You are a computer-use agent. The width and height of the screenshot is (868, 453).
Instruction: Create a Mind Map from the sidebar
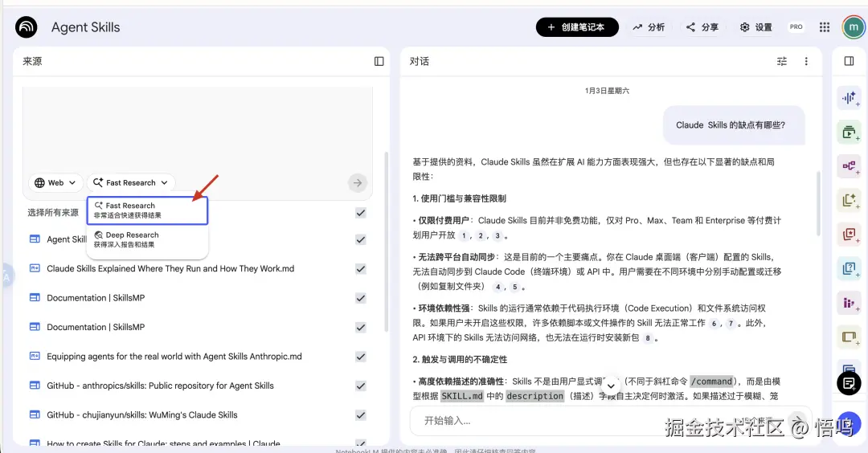click(x=850, y=166)
